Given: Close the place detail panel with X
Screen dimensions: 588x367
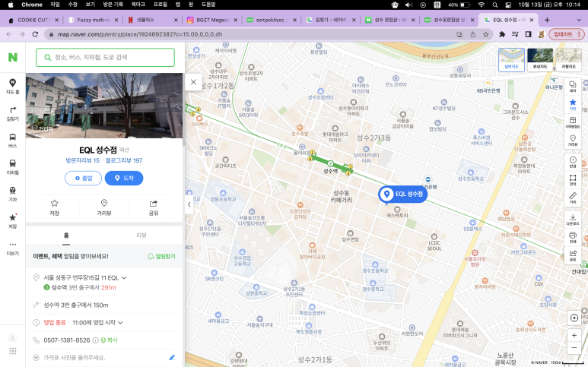Looking at the screenshot, I should pyautogui.click(x=193, y=81).
